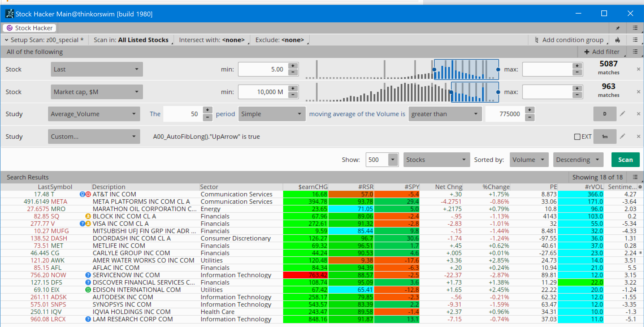Click the volume threshold field showing 775000
This screenshot has height=327, width=644.
505,114
